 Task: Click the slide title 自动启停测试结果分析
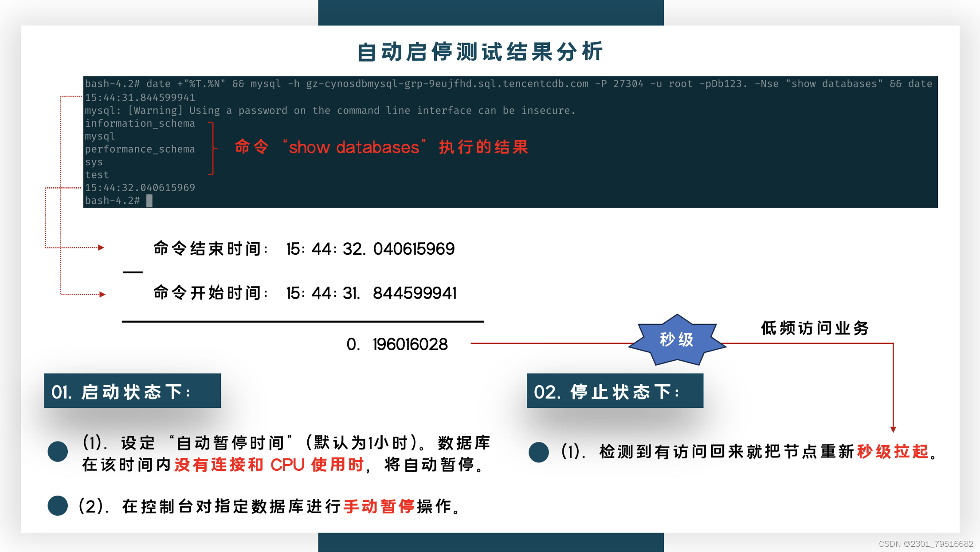pos(480,51)
